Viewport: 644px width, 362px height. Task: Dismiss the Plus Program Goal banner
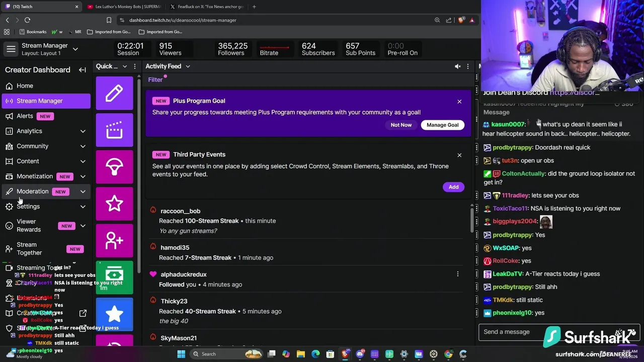click(459, 102)
